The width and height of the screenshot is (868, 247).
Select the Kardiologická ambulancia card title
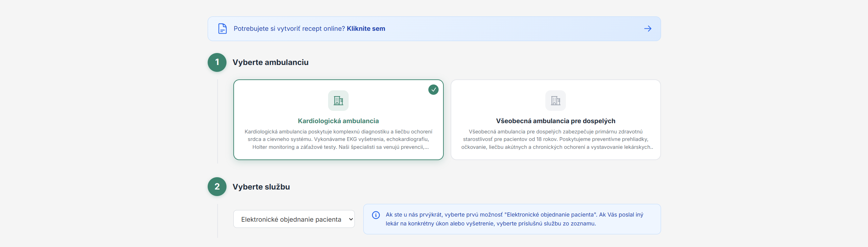[x=338, y=121]
